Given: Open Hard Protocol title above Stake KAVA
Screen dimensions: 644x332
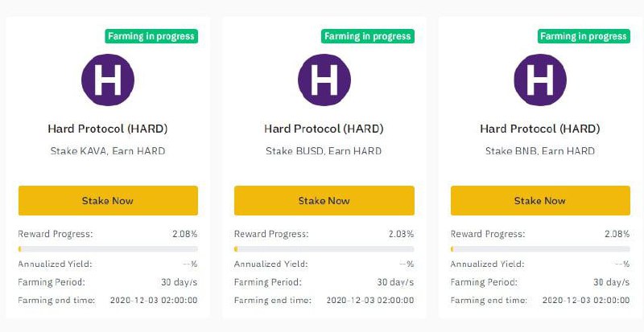Looking at the screenshot, I should [108, 129].
